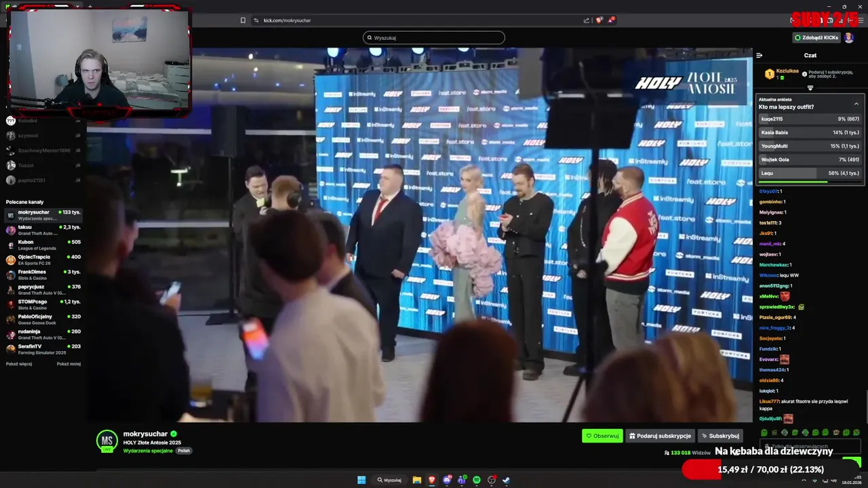
Task: Open SerafinTV recommended channel
Action: click(43, 349)
